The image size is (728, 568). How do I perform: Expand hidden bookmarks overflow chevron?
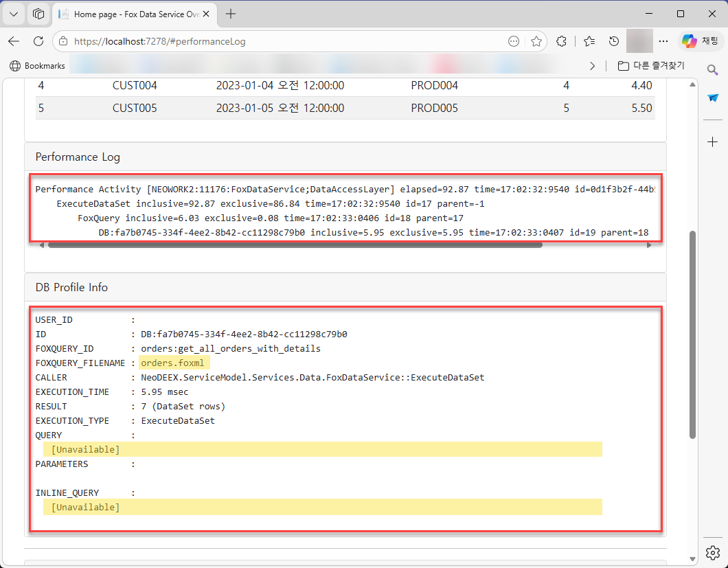click(x=593, y=66)
